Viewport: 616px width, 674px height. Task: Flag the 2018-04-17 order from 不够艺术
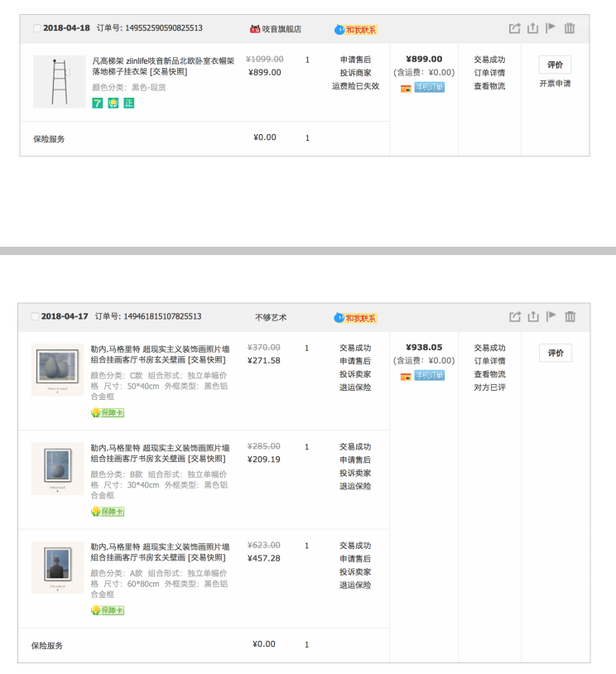coord(551,316)
